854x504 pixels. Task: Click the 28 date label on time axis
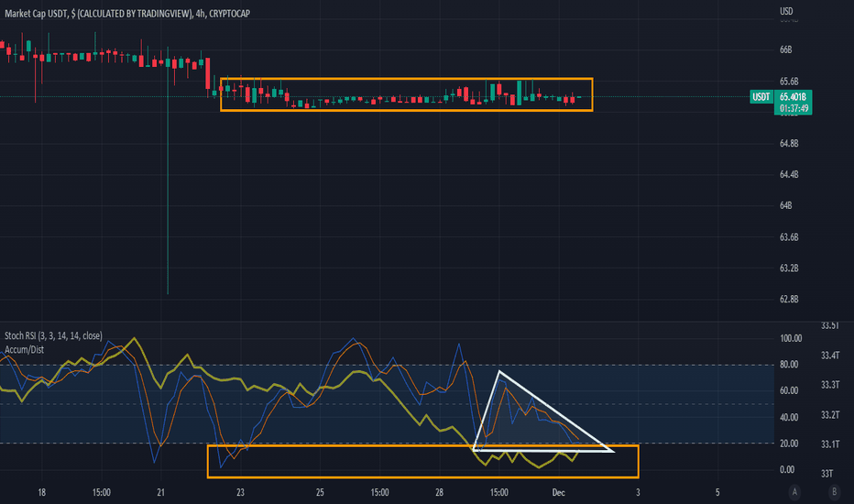pyautogui.click(x=439, y=493)
